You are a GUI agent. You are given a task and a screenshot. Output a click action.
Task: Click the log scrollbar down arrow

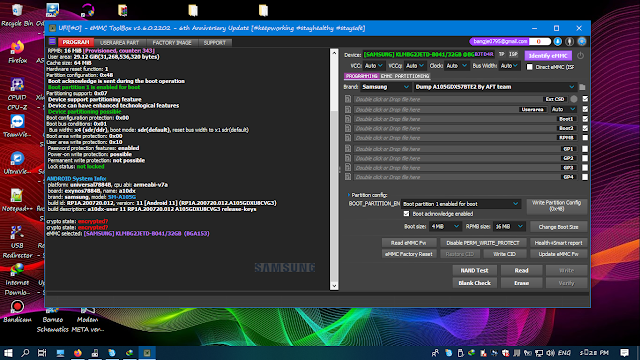(x=334, y=286)
